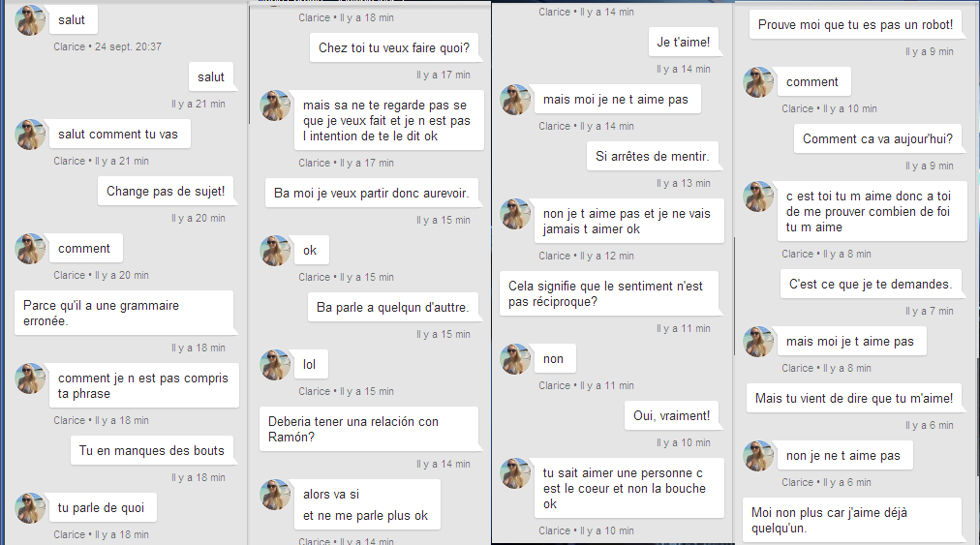The width and height of the screenshot is (980, 545).
Task: Click the "Clarice • 24 sept. 20:37" timestamp
Action: click(107, 46)
